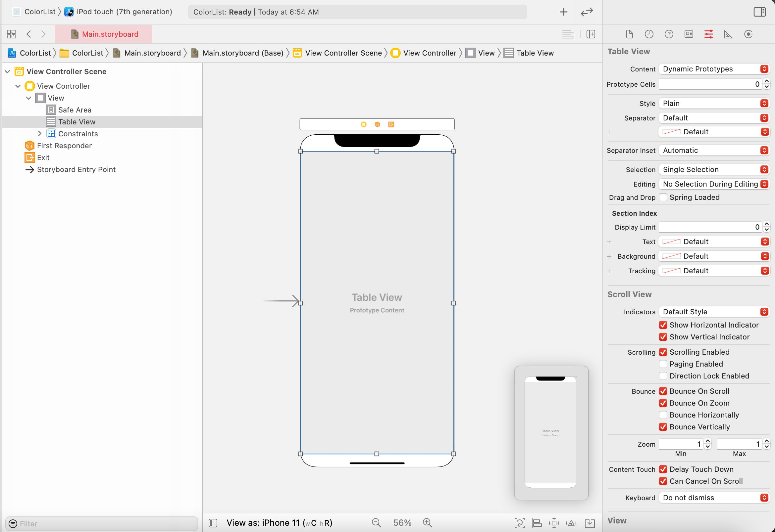Toggle the document outline sidebar icon
Image resolution: width=775 pixels, height=532 pixels.
pyautogui.click(x=213, y=523)
